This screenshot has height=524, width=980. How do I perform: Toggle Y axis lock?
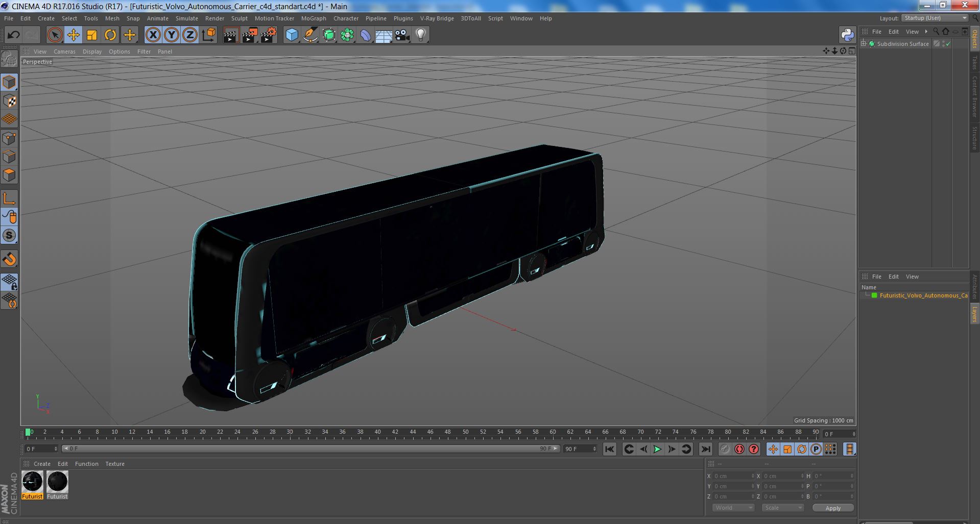pos(172,35)
